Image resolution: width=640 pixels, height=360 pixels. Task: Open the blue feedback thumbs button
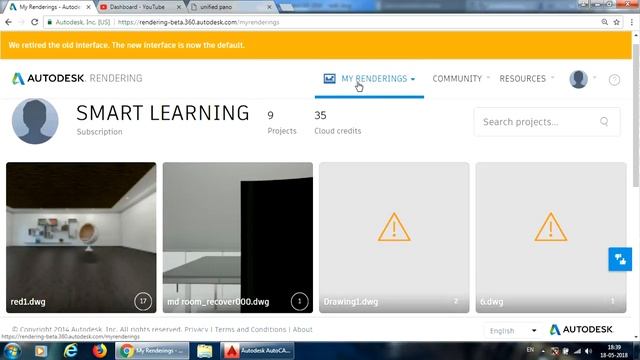pyautogui.click(x=620, y=259)
